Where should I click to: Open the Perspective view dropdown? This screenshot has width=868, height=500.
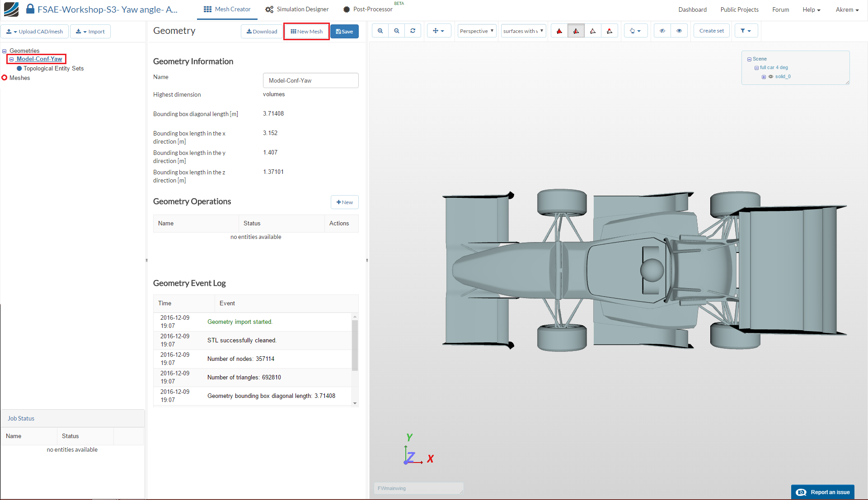tap(476, 31)
